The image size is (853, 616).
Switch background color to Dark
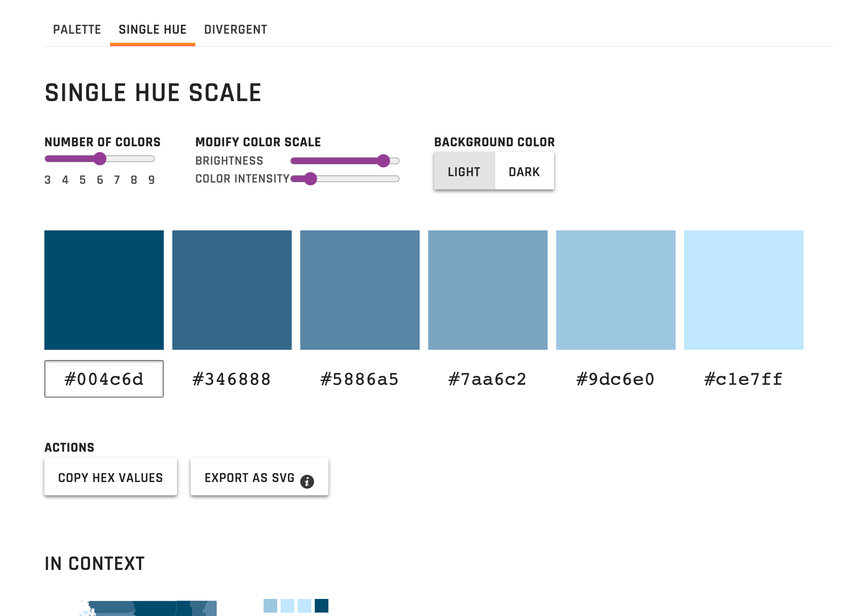(x=524, y=171)
